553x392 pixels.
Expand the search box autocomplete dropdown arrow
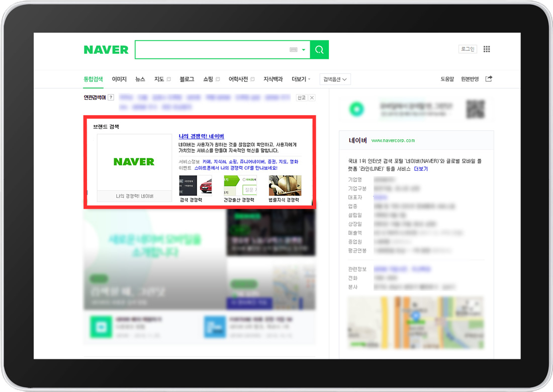[x=304, y=50]
